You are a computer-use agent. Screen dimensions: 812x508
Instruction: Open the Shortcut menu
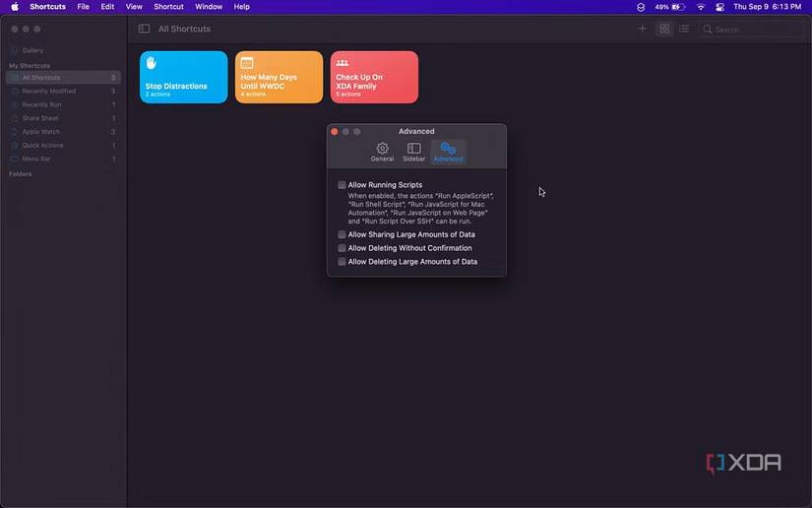click(169, 7)
